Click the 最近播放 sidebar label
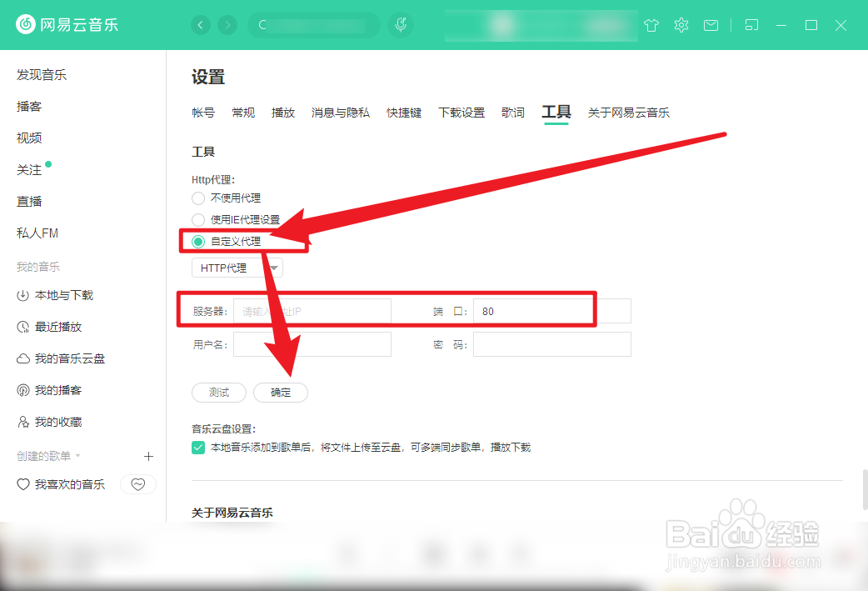 pyautogui.click(x=58, y=327)
